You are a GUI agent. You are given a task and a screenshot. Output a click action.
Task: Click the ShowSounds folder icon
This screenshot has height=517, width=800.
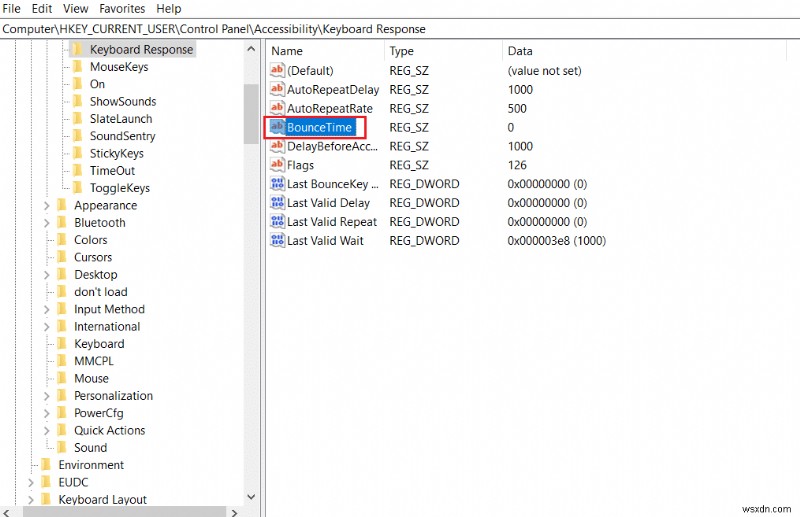click(x=77, y=102)
